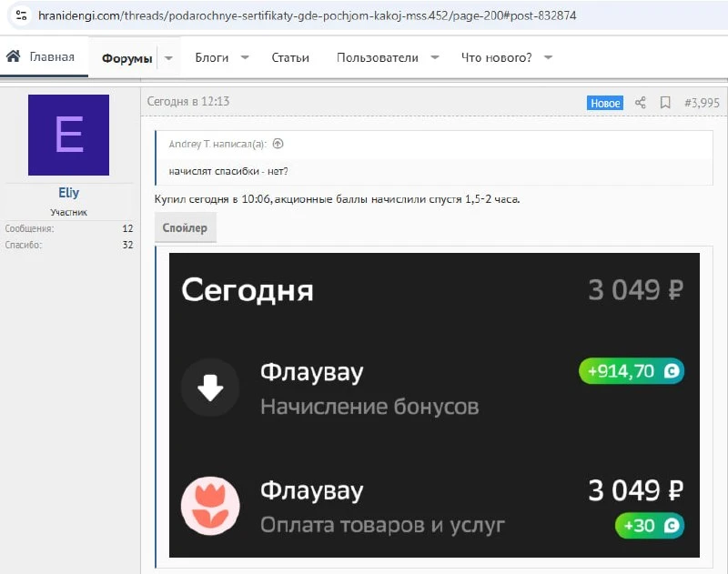Click the home icon next to Главная

point(13,56)
